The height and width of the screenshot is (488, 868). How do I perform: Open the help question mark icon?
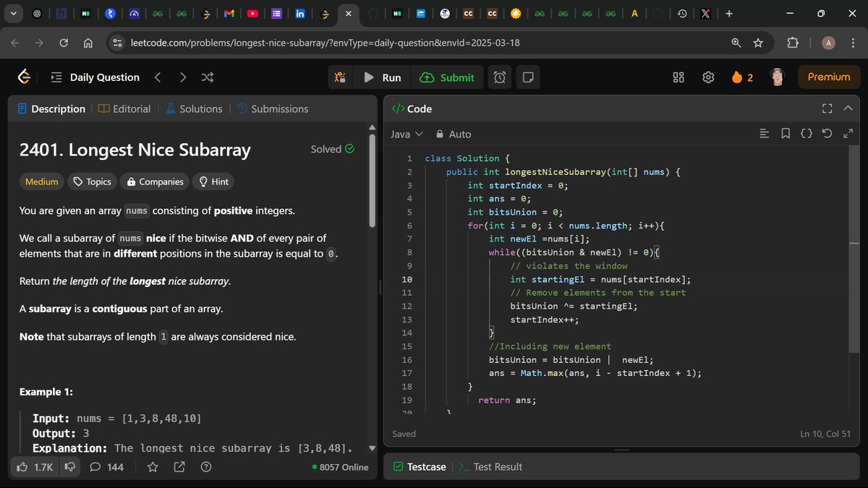(x=206, y=467)
